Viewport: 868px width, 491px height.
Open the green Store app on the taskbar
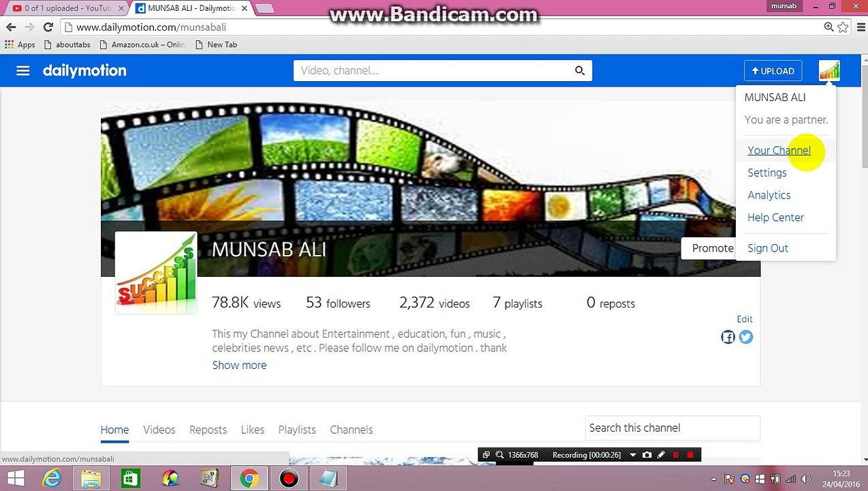[x=131, y=479]
